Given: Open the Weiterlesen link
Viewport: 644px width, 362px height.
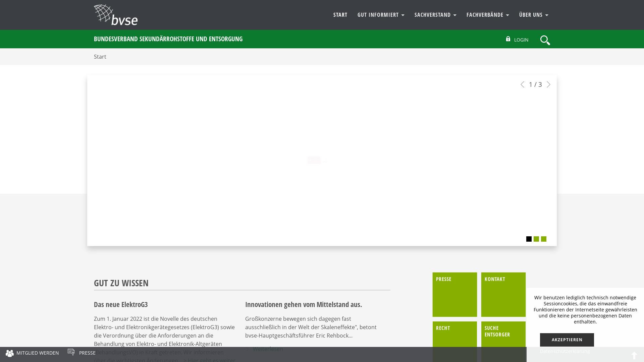Looking at the screenshot, I should point(268,349).
